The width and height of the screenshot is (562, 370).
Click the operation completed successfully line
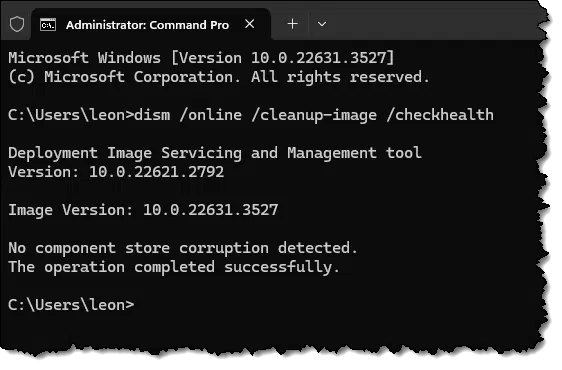[174, 267]
